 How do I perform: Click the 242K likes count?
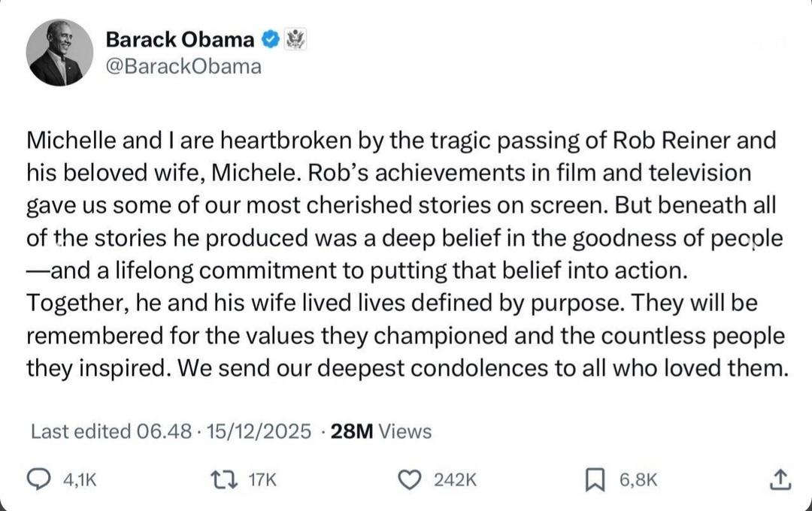pos(455,479)
